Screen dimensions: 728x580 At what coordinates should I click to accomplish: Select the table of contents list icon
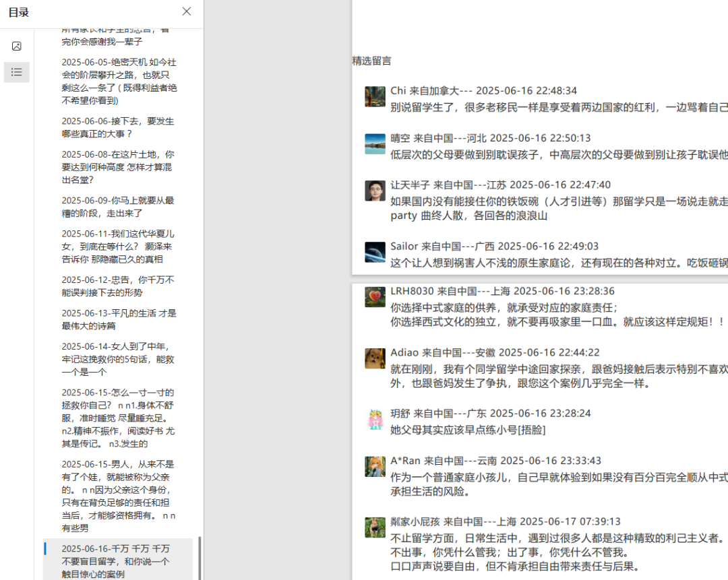17,72
